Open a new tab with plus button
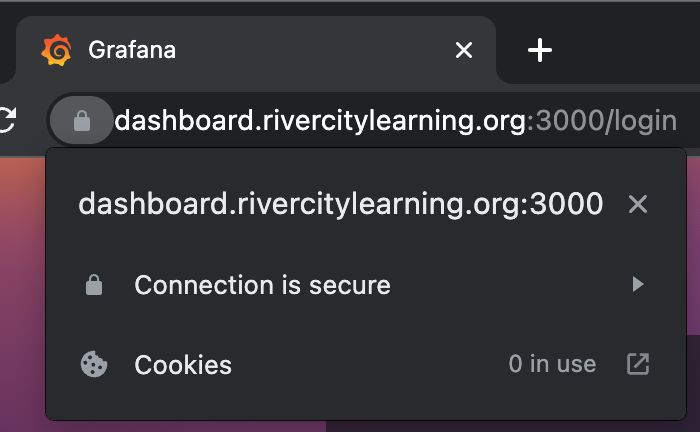This screenshot has height=432, width=700. click(x=540, y=50)
